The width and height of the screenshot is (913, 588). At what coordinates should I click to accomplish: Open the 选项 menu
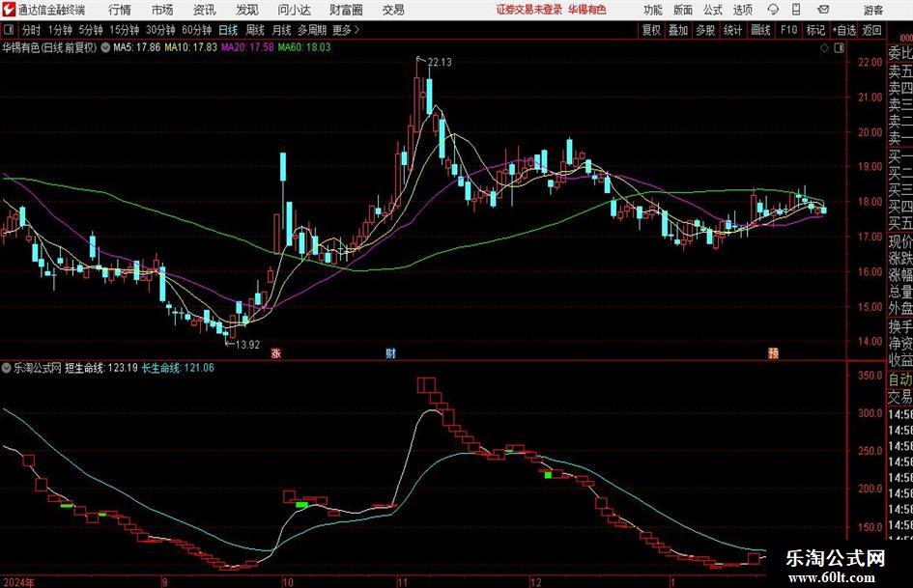[742, 10]
